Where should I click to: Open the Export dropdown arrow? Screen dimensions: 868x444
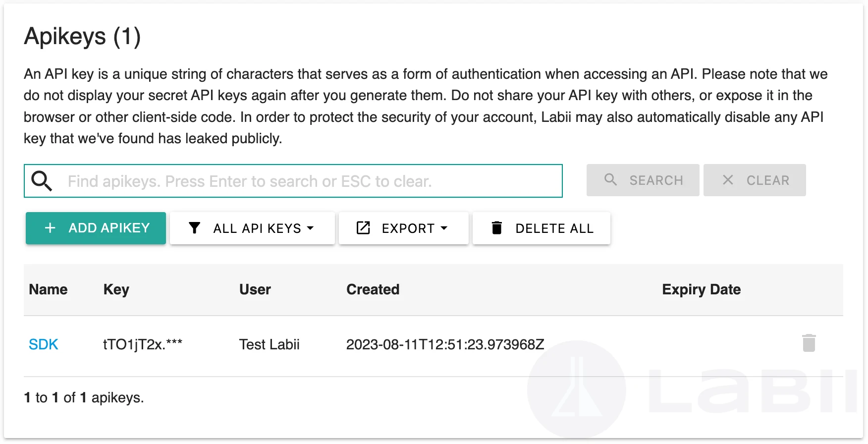444,228
